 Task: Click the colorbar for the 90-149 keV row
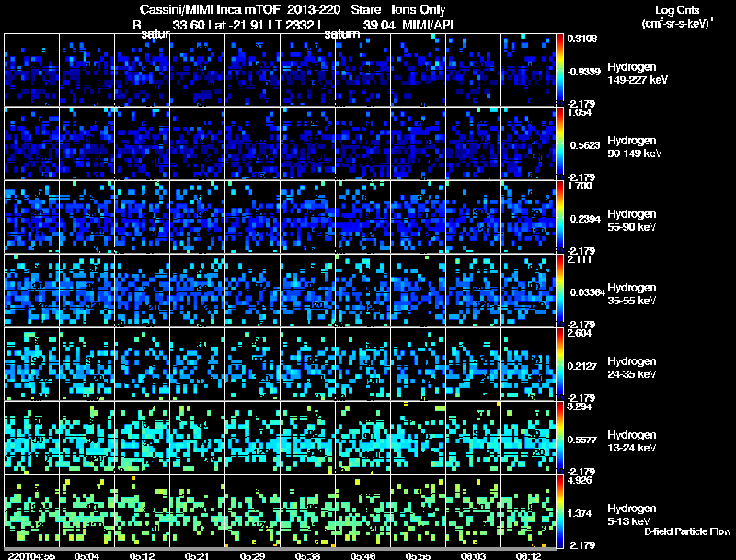559,143
